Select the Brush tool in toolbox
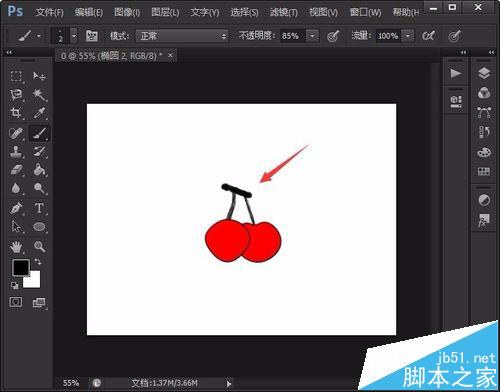This screenshot has height=392, width=500. point(39,134)
